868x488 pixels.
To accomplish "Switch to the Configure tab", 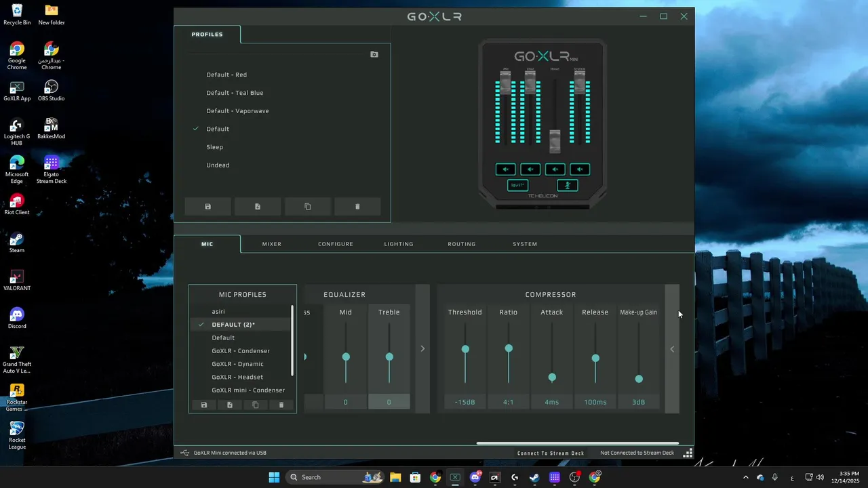I will tap(336, 244).
